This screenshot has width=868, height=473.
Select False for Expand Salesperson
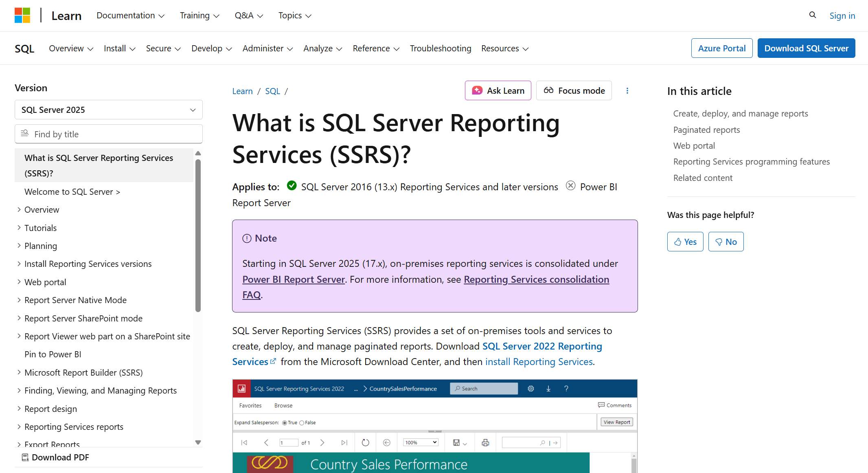tap(302, 422)
